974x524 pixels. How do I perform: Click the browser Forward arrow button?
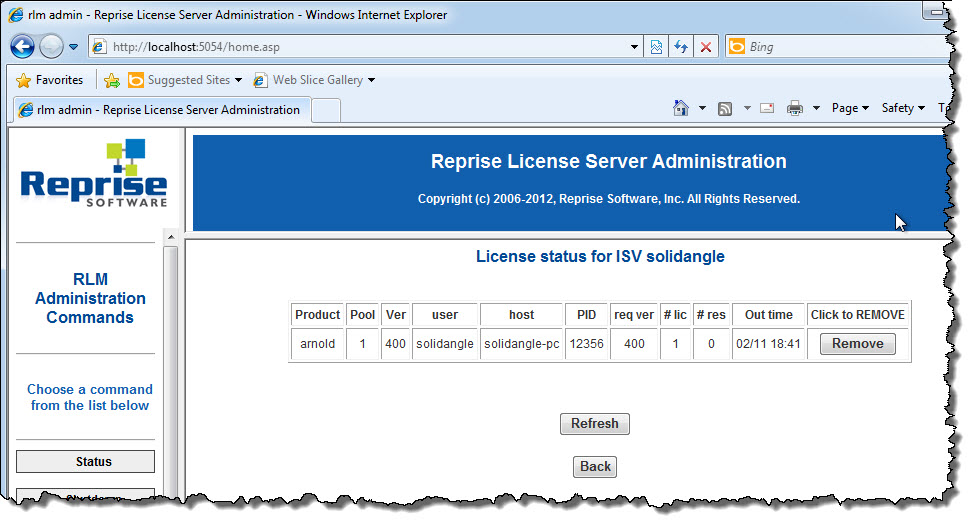51,46
